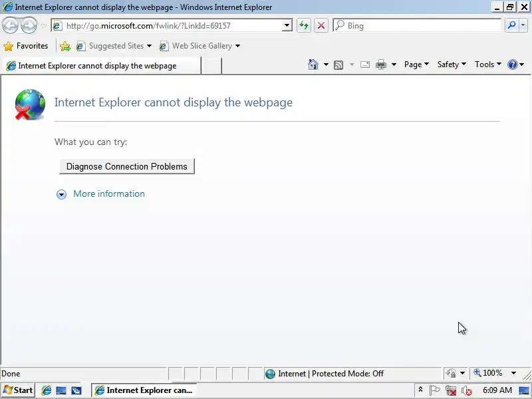532x399 pixels.
Task: Refresh the page with green arrows icon
Action: 304,26
